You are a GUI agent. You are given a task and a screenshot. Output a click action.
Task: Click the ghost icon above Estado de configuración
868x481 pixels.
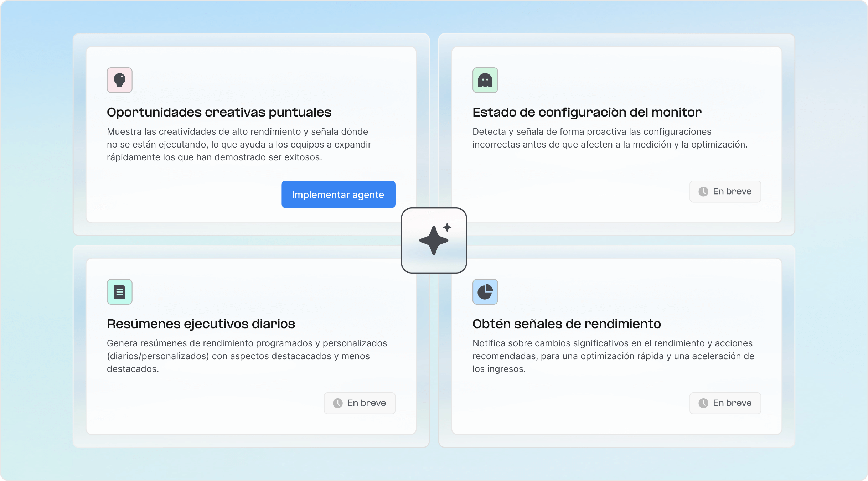coord(485,80)
